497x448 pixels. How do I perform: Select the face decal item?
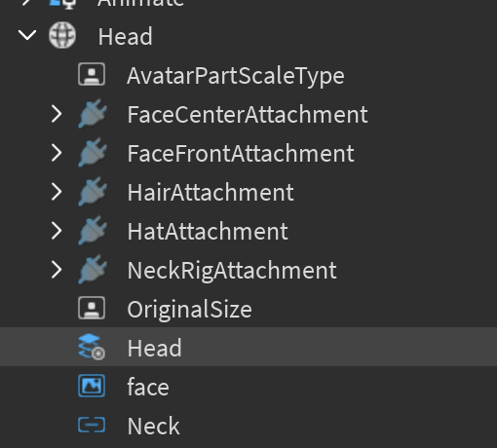point(148,387)
